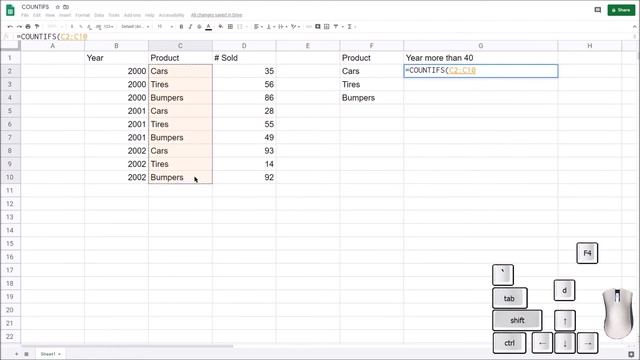Open the Tools menu
The height and width of the screenshot is (360, 640).
pos(114,15)
